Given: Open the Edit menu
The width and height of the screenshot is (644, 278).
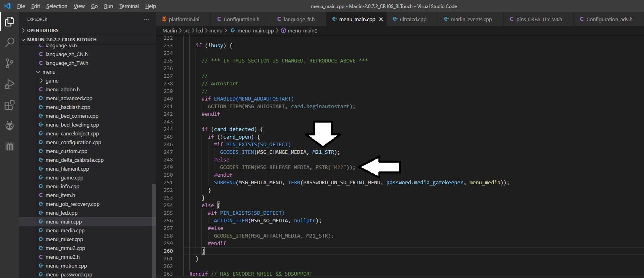Looking at the screenshot, I should 36,6.
